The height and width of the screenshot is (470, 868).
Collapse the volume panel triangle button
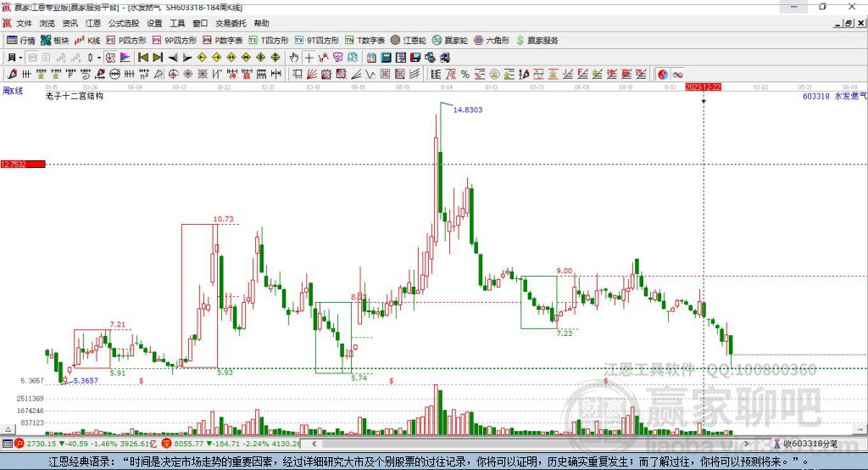pyautogui.click(x=8, y=429)
